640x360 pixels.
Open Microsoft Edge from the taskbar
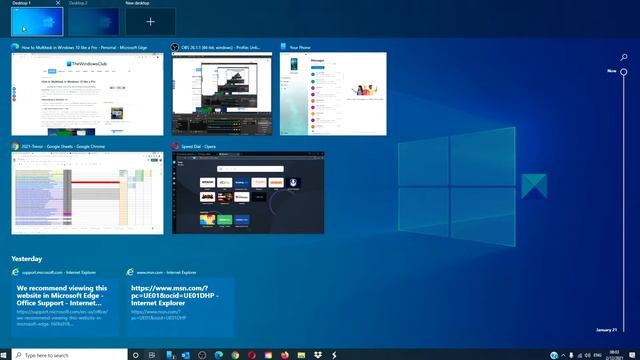[219, 355]
